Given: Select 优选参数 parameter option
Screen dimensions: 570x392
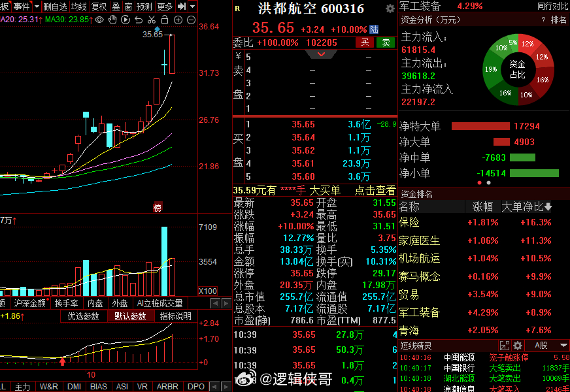Looking at the screenshot, I should click(x=83, y=316).
